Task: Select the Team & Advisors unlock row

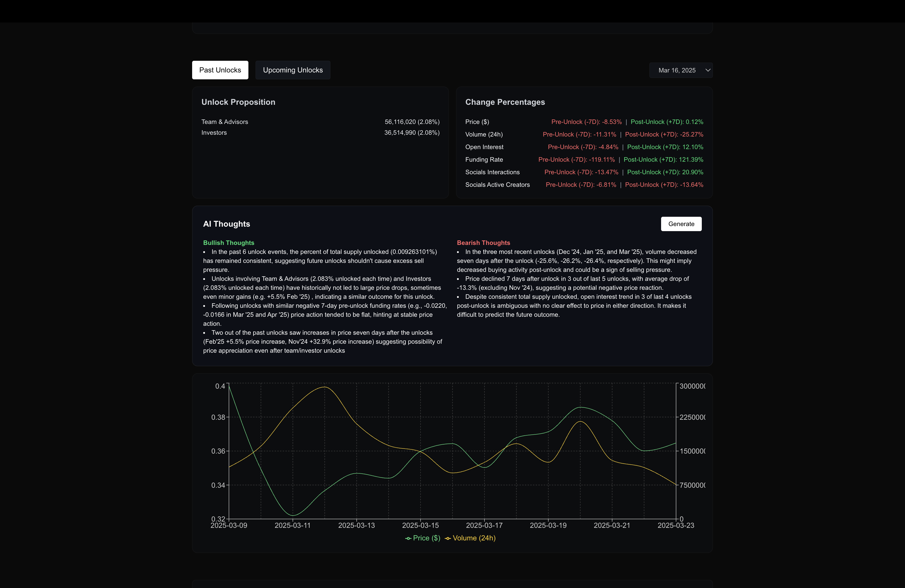Action: [x=224, y=122]
